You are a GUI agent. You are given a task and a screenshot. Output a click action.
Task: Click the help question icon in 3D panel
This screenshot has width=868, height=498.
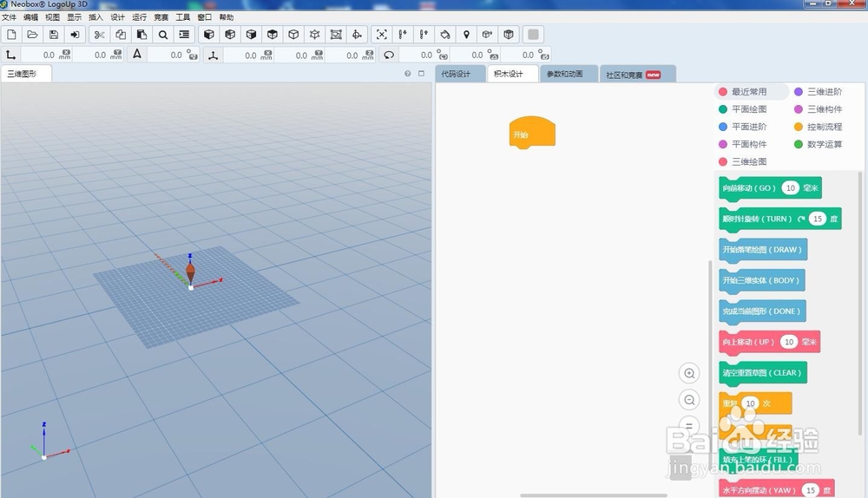pyautogui.click(x=407, y=74)
